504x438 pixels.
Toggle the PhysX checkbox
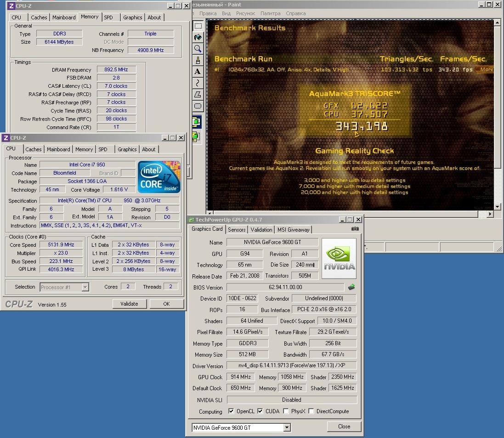coord(286,411)
